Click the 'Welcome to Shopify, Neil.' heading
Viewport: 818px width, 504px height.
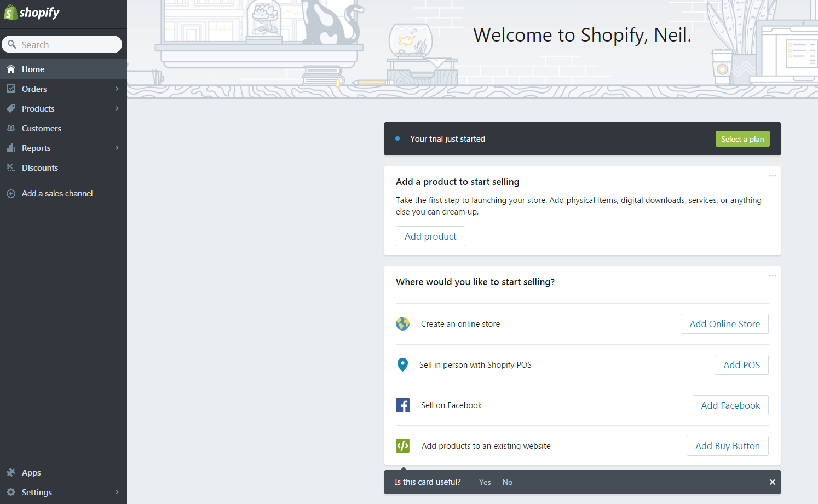click(582, 35)
